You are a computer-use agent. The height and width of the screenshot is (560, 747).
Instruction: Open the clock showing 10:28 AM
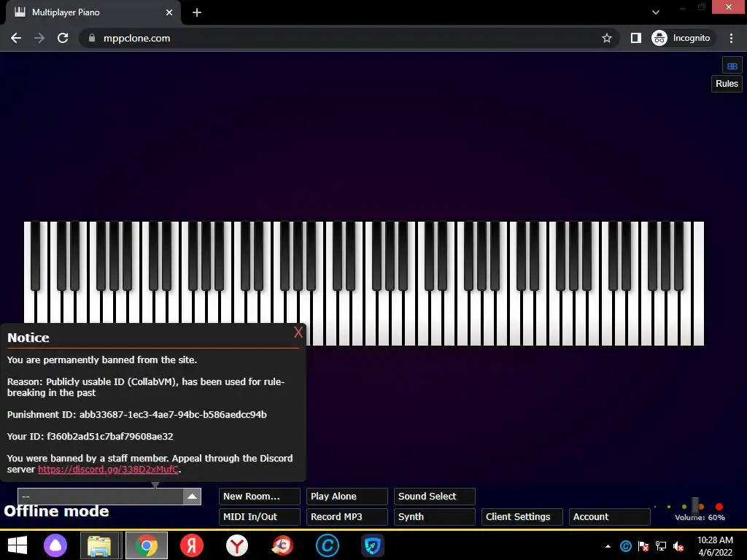coord(715,546)
